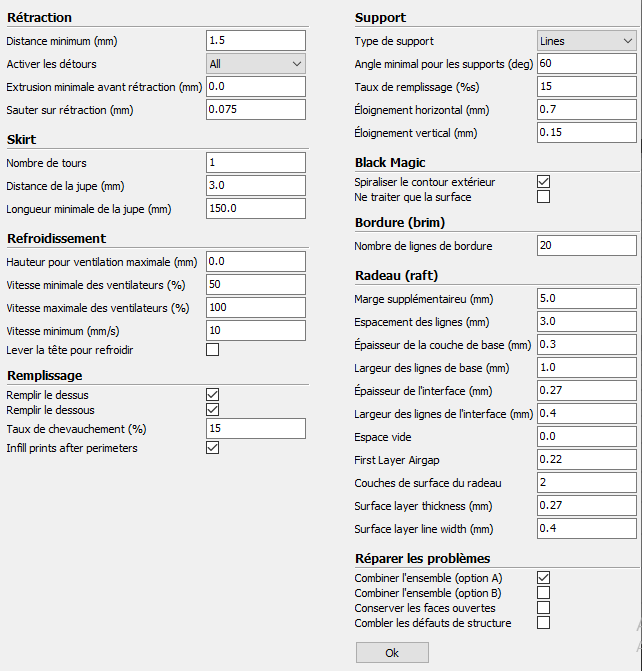The image size is (642, 671).
Task: Enable Combler les défauts de structure
Action: (x=544, y=623)
